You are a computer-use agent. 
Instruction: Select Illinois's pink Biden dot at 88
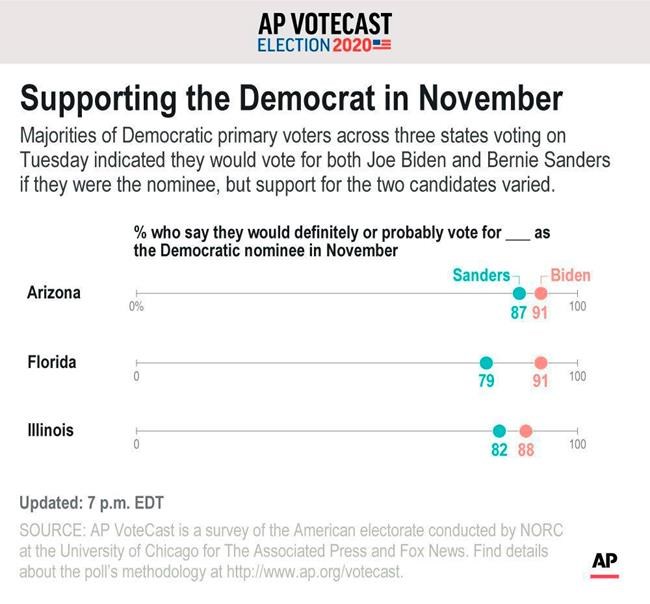pos(526,432)
